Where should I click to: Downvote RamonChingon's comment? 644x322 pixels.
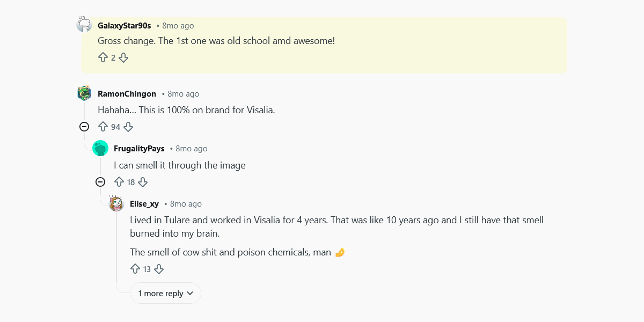tap(128, 127)
